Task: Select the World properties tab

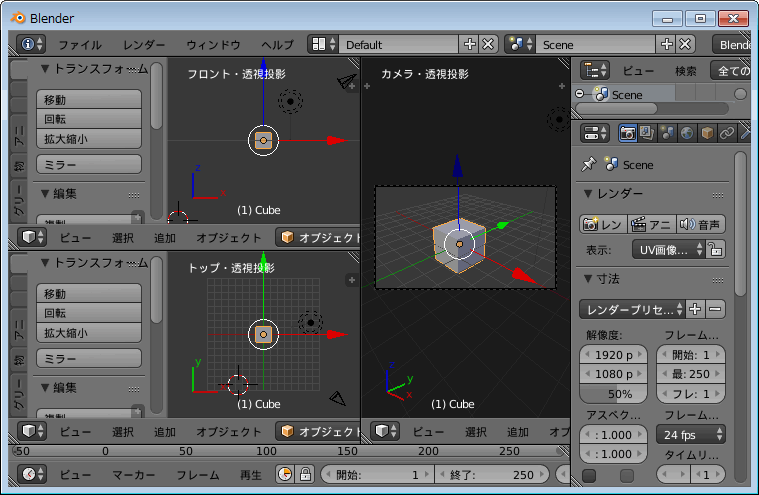Action: [x=687, y=133]
